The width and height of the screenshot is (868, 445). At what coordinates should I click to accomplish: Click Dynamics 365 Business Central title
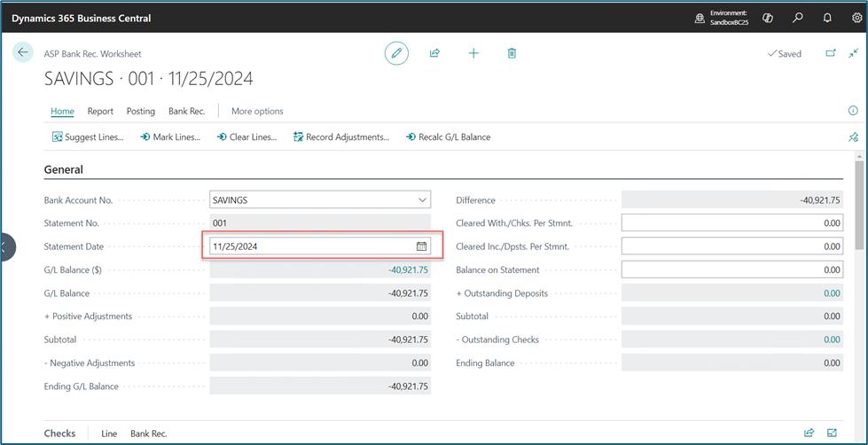tap(82, 19)
